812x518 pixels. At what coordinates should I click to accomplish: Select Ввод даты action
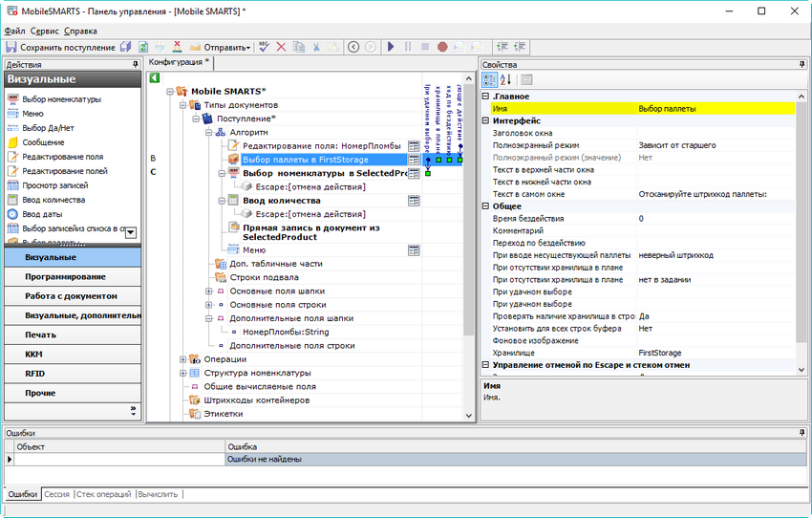(x=42, y=214)
